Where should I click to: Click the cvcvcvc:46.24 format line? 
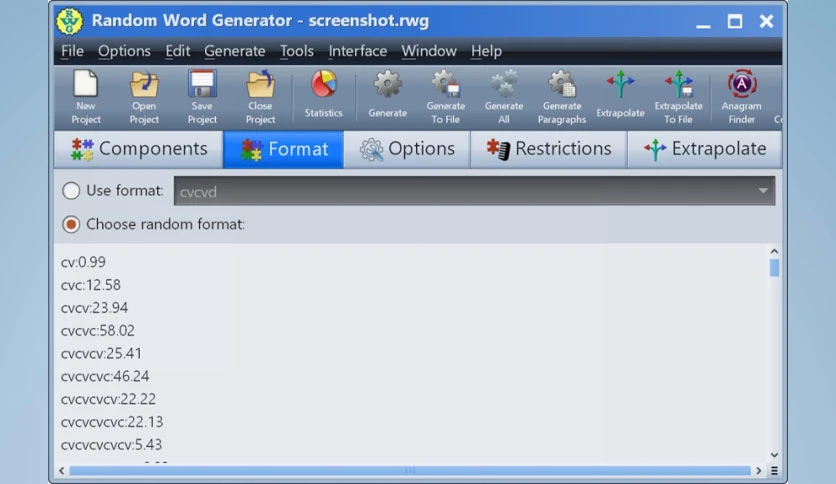(105, 377)
